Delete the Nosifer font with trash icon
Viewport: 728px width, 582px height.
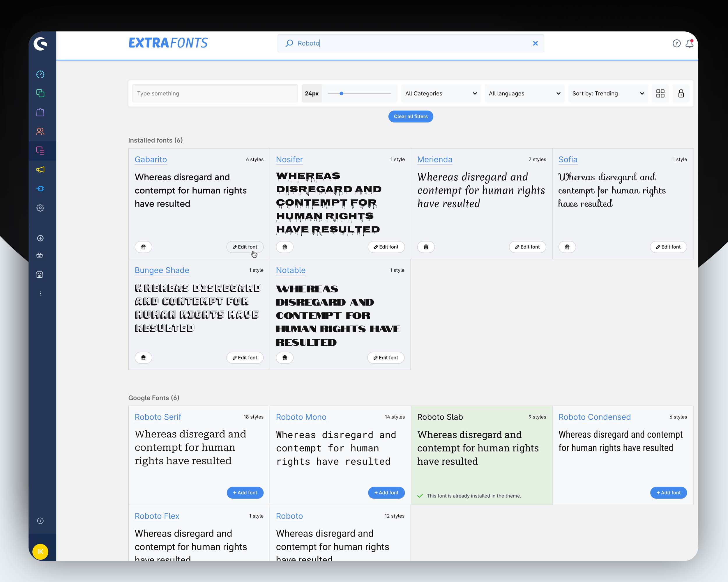click(285, 247)
